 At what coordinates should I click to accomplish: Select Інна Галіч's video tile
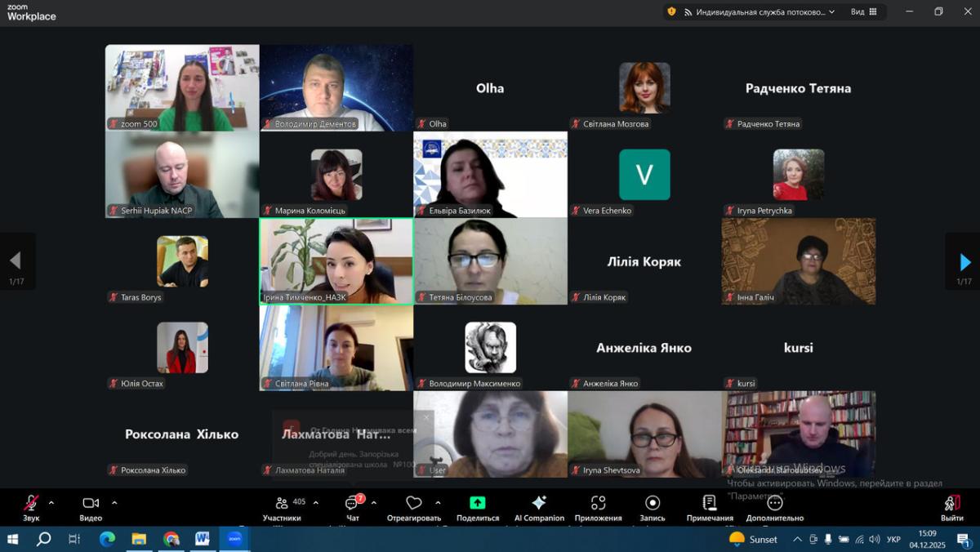[x=799, y=261]
